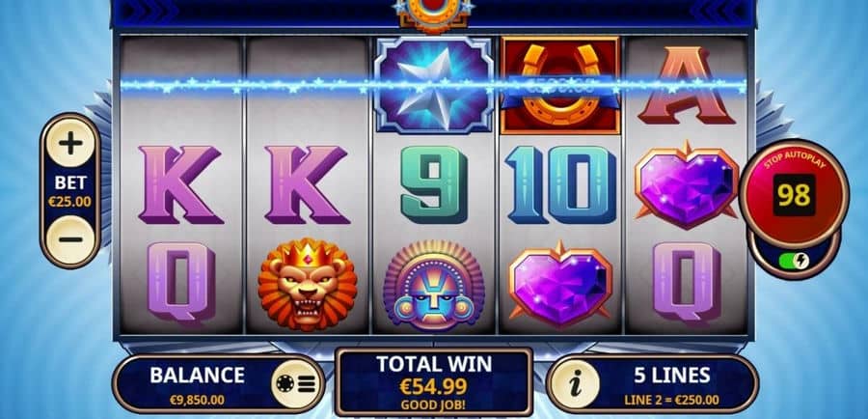
Task: Toggle the turbo lightning switch
Action: (794, 261)
